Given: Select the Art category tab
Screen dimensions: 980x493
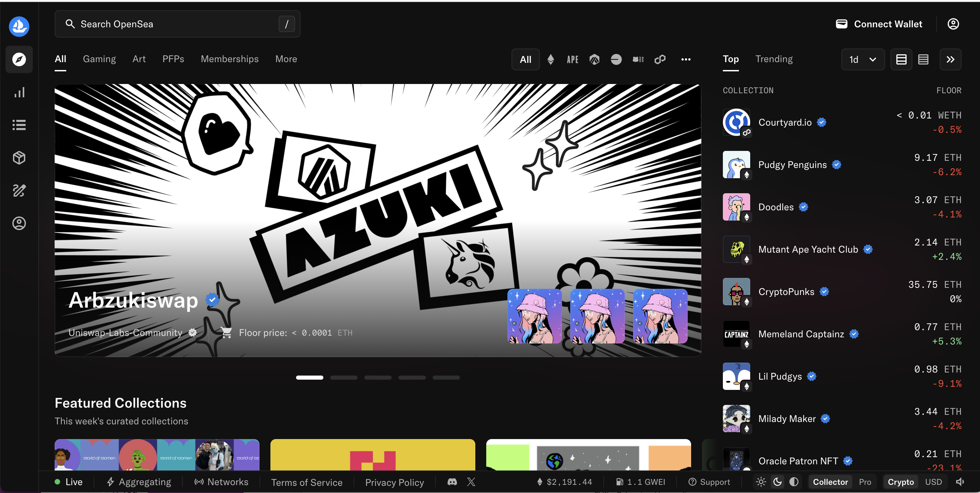Looking at the screenshot, I should (139, 59).
